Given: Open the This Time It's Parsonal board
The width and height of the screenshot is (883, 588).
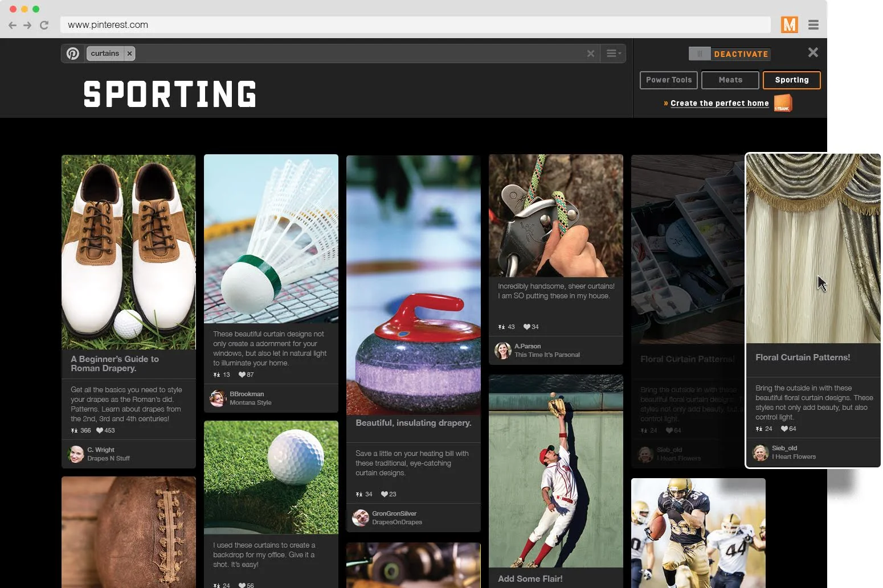Looking at the screenshot, I should coord(547,355).
